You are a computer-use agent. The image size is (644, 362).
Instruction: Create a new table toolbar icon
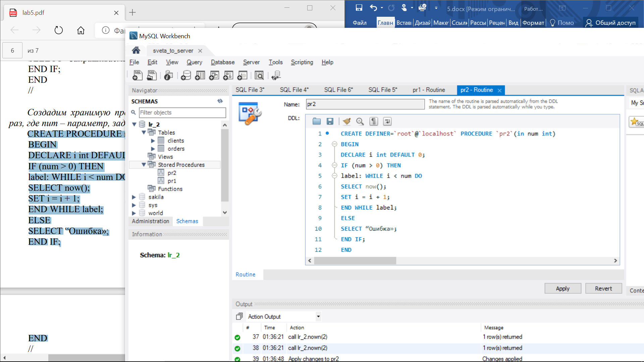(x=200, y=75)
